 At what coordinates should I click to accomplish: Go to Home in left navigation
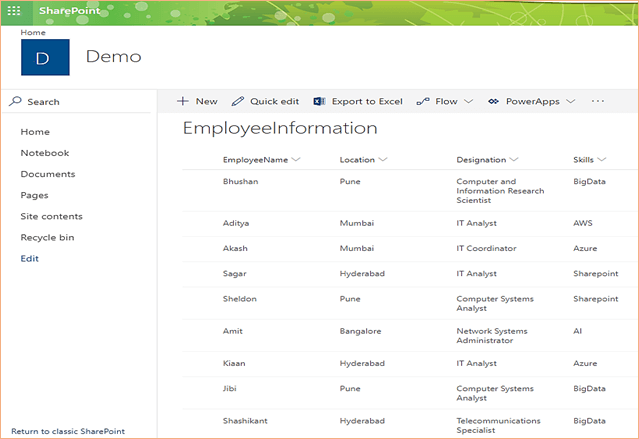(x=35, y=132)
